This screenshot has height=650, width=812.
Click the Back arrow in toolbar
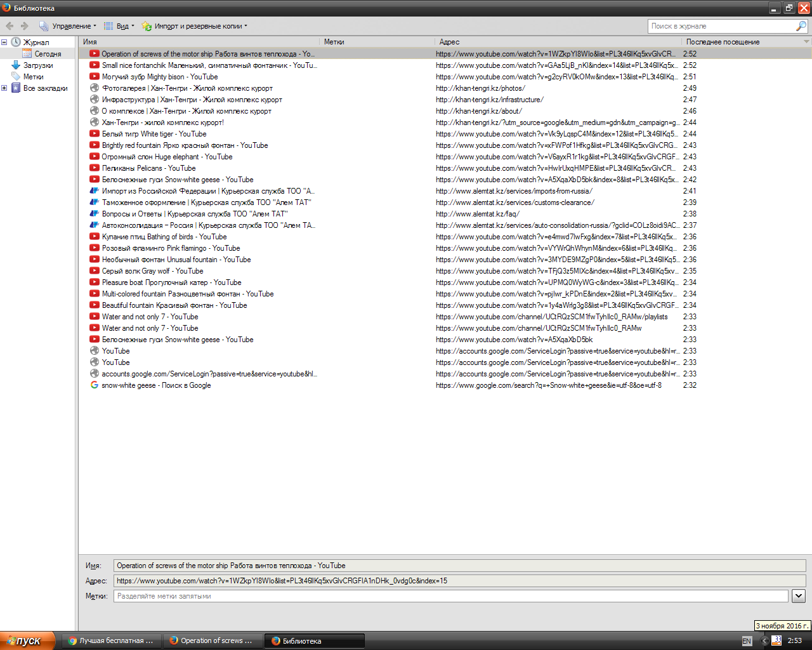tap(10, 26)
